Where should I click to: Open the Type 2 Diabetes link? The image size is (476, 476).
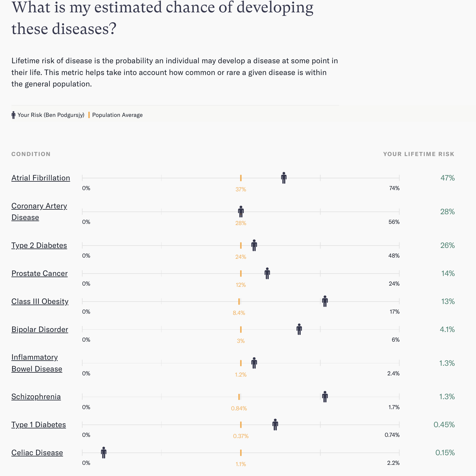(39, 246)
